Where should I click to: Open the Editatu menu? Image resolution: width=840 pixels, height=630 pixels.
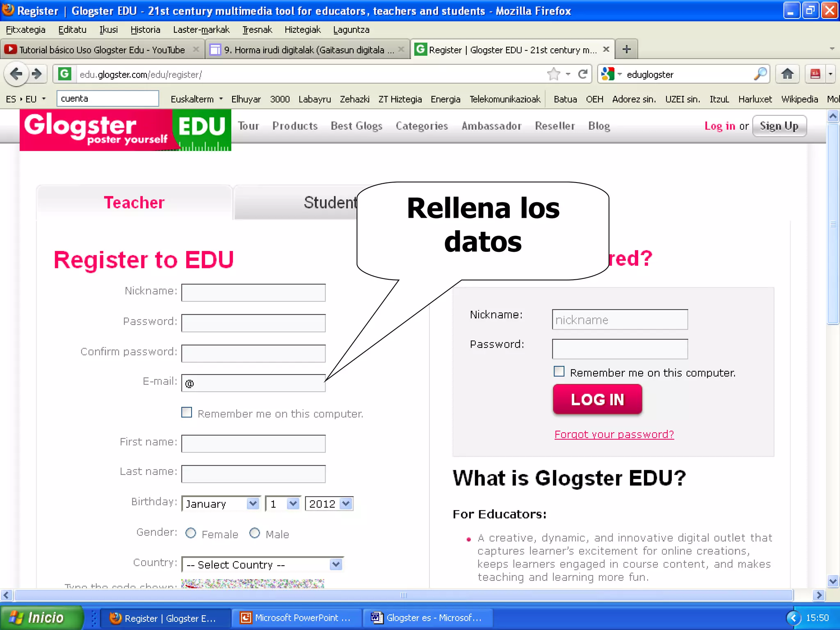(72, 30)
